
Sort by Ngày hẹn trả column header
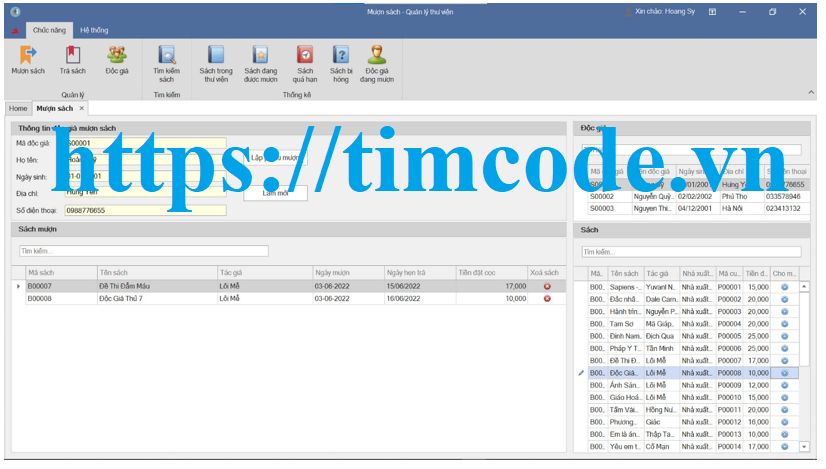click(x=420, y=272)
